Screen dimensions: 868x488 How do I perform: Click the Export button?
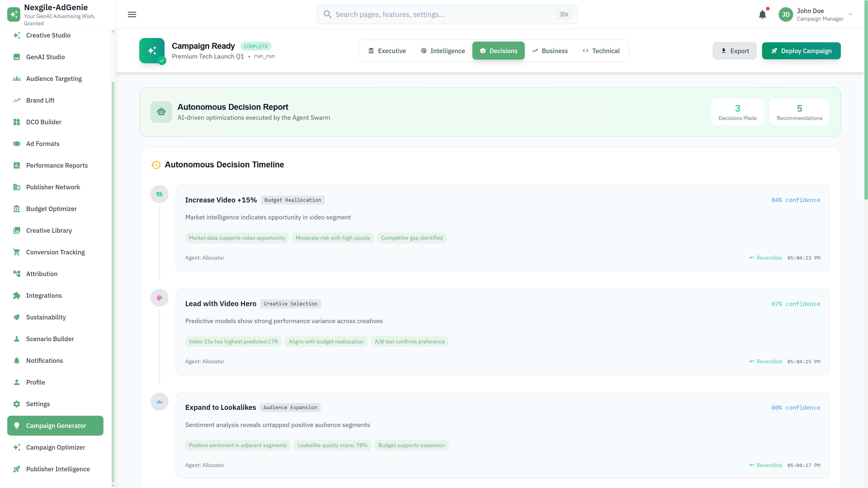click(x=735, y=51)
